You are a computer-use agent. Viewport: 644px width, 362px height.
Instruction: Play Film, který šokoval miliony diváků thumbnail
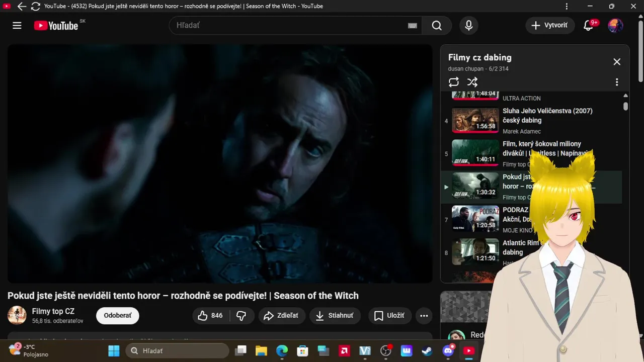click(x=475, y=152)
